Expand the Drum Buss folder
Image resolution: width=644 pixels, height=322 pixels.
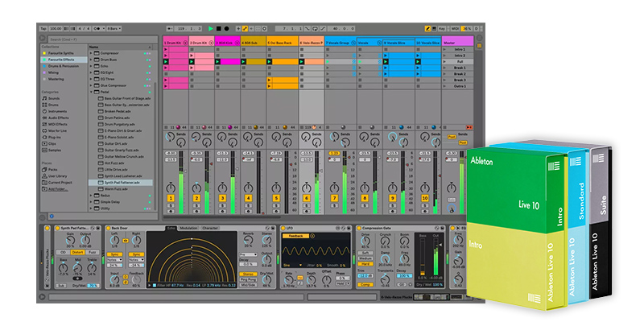click(x=91, y=60)
